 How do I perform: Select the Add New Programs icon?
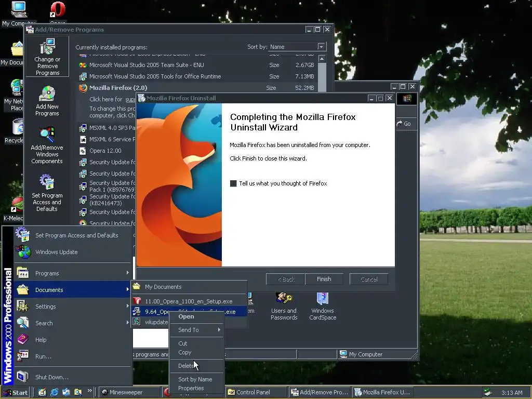(x=47, y=94)
